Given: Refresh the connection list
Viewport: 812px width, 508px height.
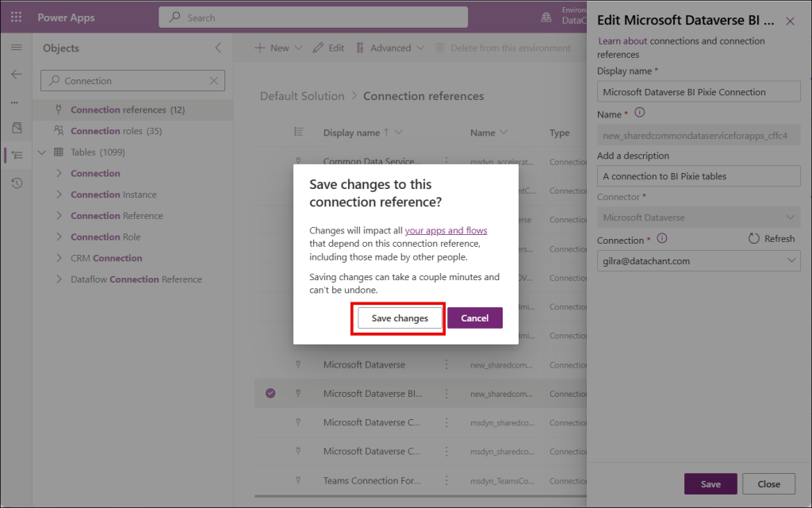Looking at the screenshot, I should tap(772, 239).
